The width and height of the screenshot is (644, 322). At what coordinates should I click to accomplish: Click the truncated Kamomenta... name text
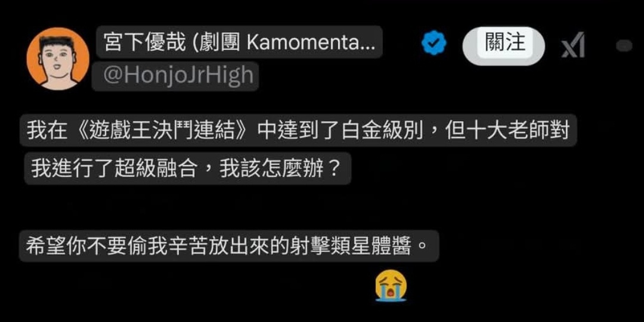pyautogui.click(x=311, y=43)
